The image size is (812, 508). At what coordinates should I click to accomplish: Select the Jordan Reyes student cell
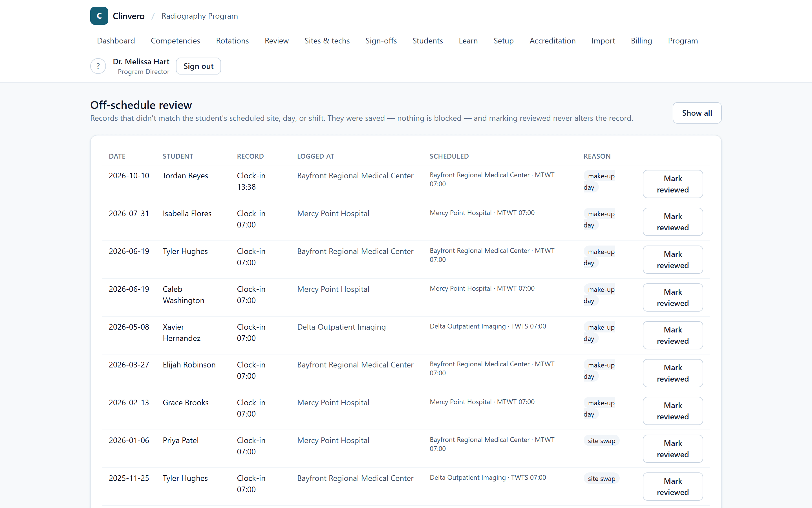(185, 176)
